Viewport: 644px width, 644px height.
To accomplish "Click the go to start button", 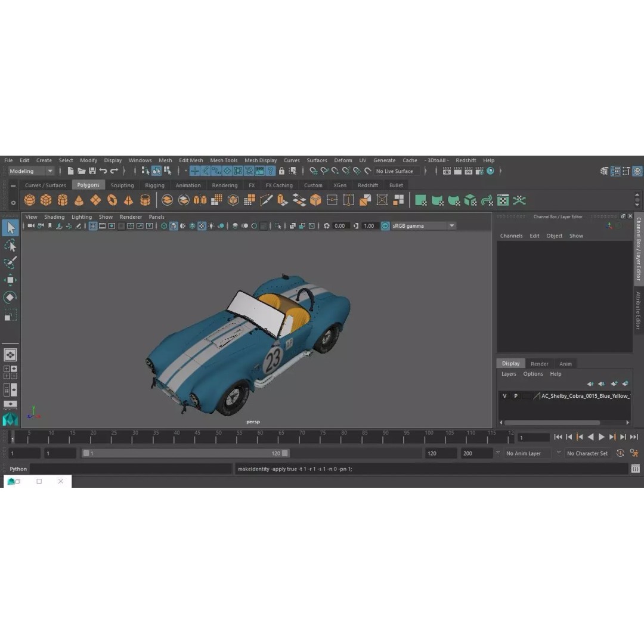I will (x=558, y=437).
